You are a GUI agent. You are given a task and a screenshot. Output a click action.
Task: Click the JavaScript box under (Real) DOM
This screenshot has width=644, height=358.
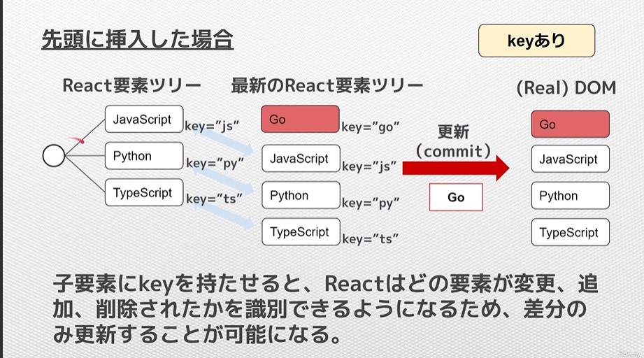[570, 159]
